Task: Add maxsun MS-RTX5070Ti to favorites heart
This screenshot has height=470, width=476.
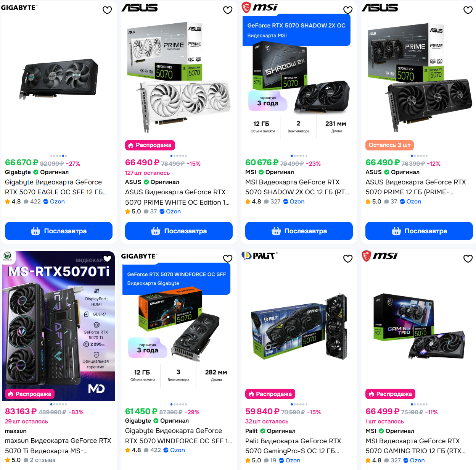Action: pos(107,259)
